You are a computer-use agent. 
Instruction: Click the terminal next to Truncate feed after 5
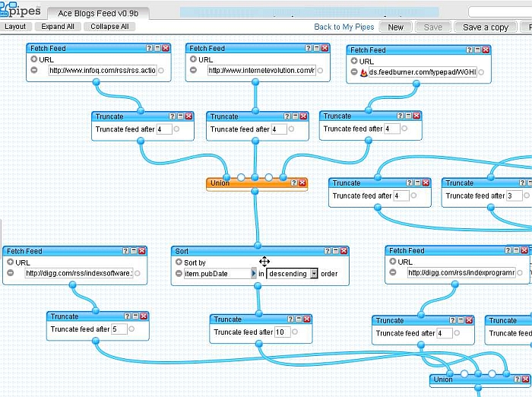(131, 329)
